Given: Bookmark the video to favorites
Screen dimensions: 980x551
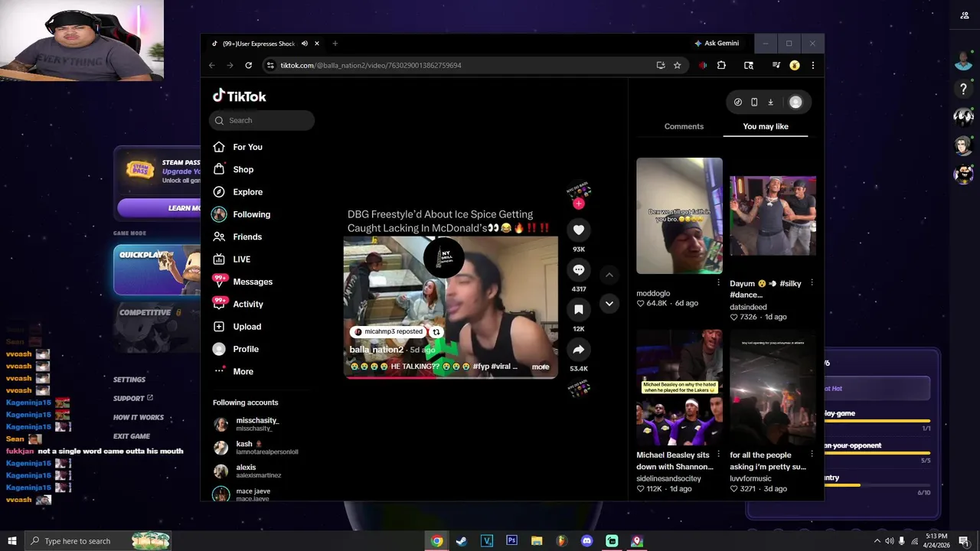Looking at the screenshot, I should [579, 309].
